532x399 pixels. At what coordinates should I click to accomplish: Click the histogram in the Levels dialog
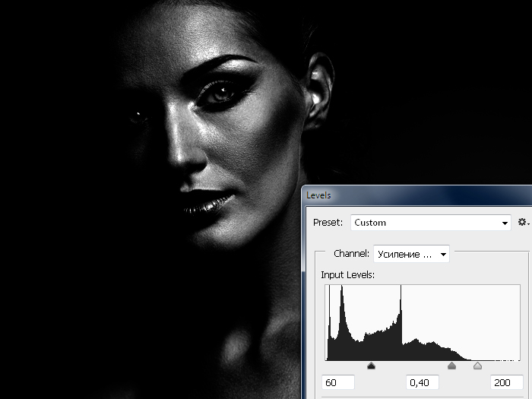point(423,323)
